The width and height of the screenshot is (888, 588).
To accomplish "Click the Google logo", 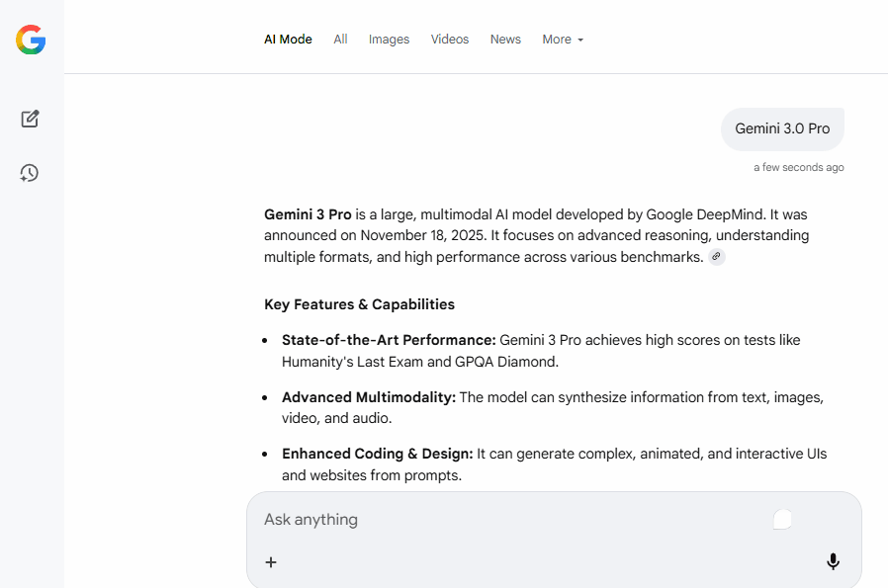I will tap(31, 40).
